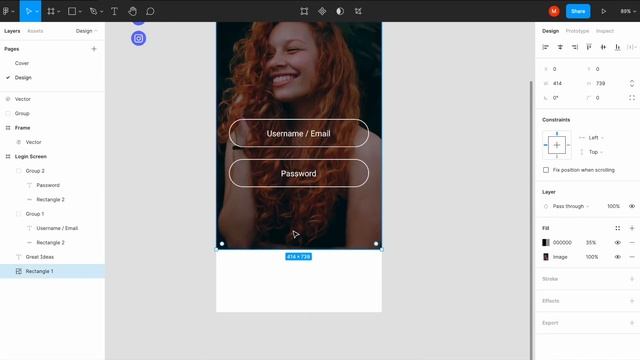640x360 pixels.
Task: Toggle visibility of Image fill
Action: (618, 257)
